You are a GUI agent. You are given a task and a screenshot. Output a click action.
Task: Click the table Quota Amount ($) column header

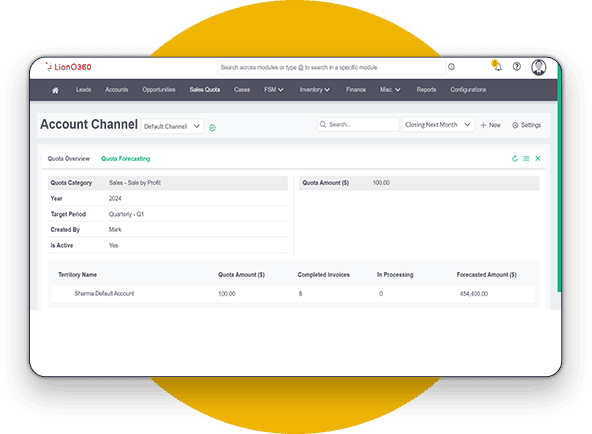click(241, 275)
